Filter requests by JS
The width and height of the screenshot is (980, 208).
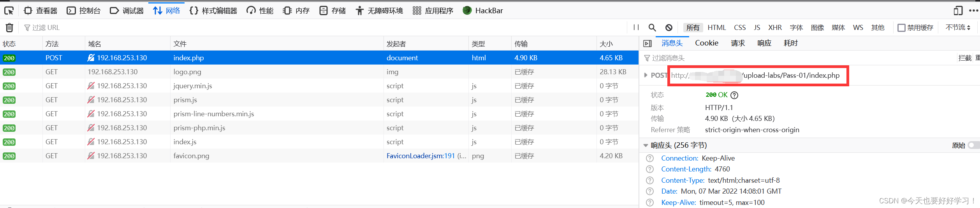click(757, 28)
